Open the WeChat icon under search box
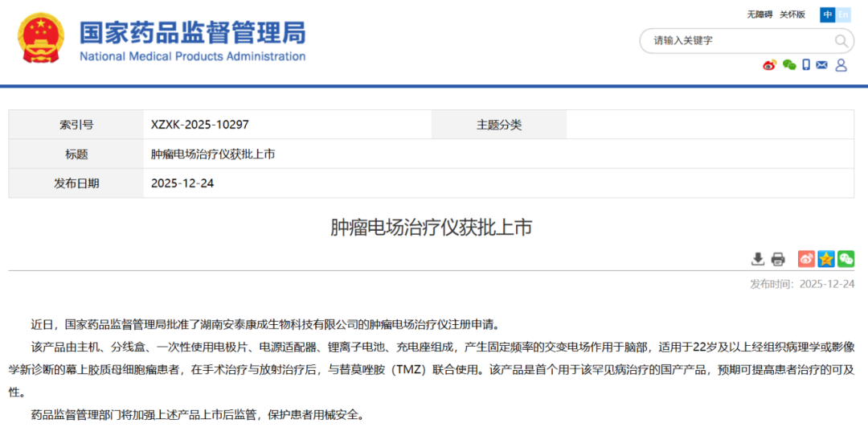Viewport: 868px width, 440px height. click(789, 65)
